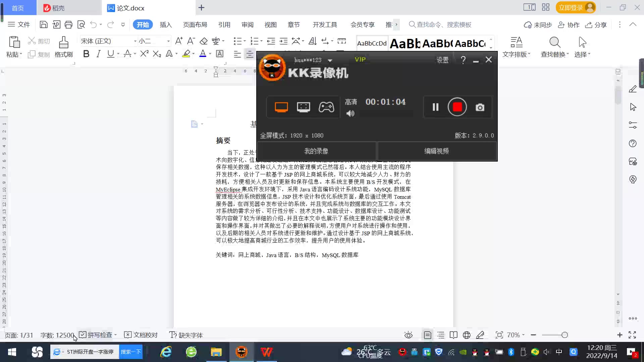This screenshot has width=644, height=362.
Task: Take a screenshot with KK recorder camera icon
Action: point(480,107)
